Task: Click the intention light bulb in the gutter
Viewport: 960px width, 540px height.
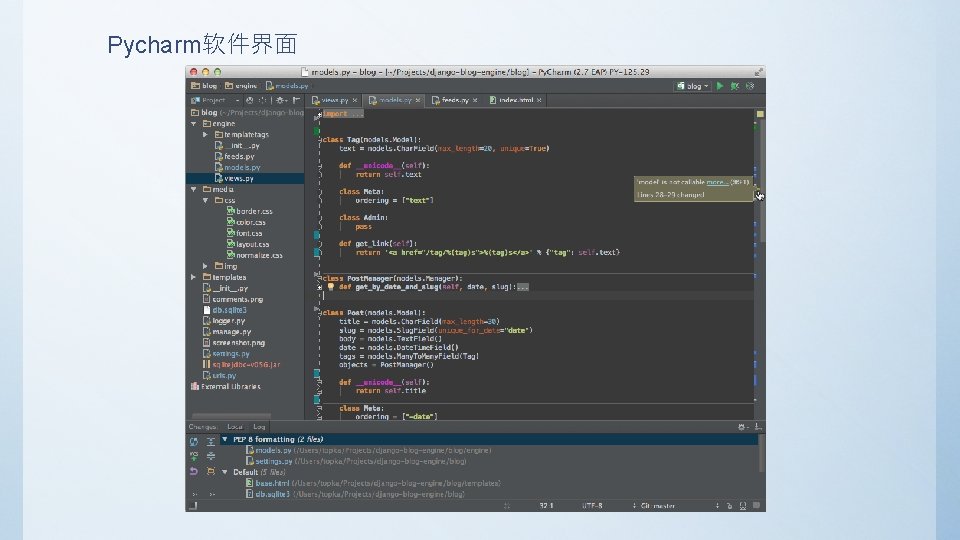Action: [x=331, y=287]
